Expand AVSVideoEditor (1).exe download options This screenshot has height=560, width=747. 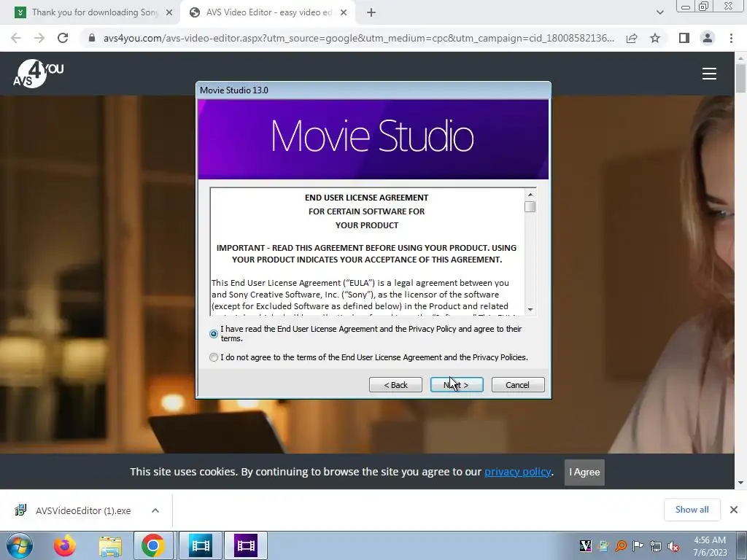(155, 510)
